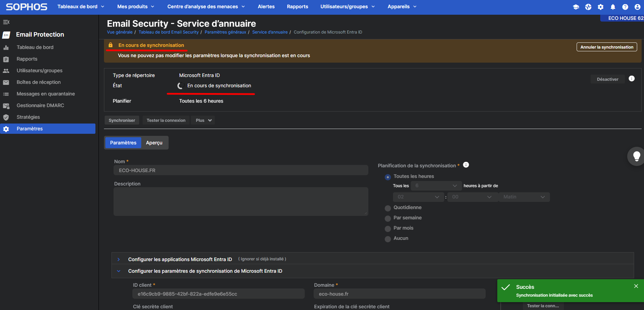Open the Tableaux de bord dropdown menu

[81, 7]
